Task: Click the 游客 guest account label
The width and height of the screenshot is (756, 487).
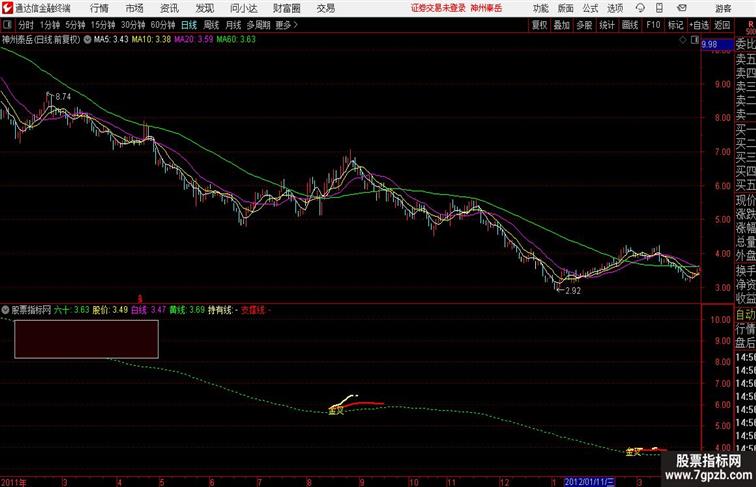Action: coord(723,8)
